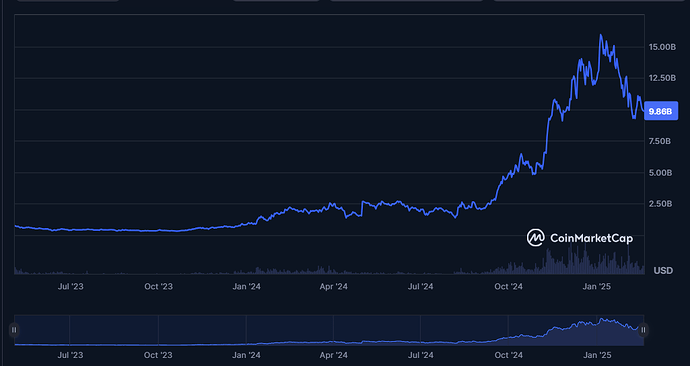Click the CoinMarketCap watermark text
Viewport: 690px width, 366px height.
point(591,238)
